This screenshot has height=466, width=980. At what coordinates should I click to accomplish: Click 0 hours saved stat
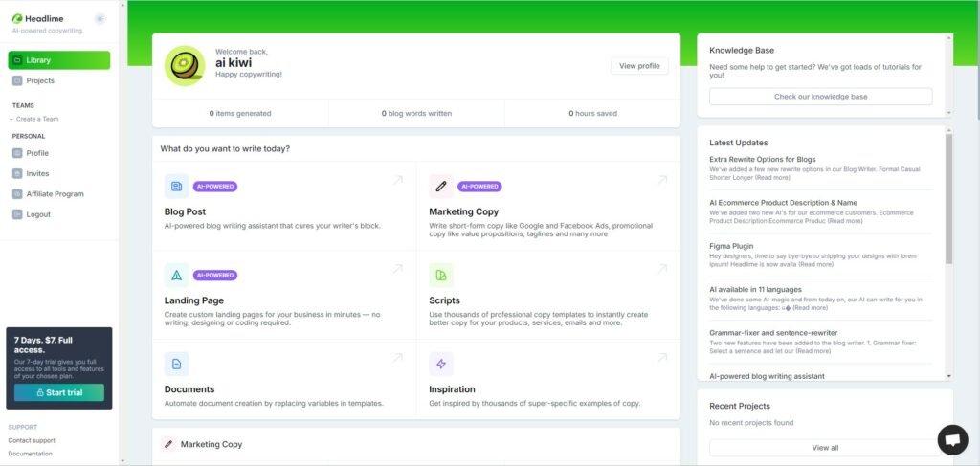point(592,114)
